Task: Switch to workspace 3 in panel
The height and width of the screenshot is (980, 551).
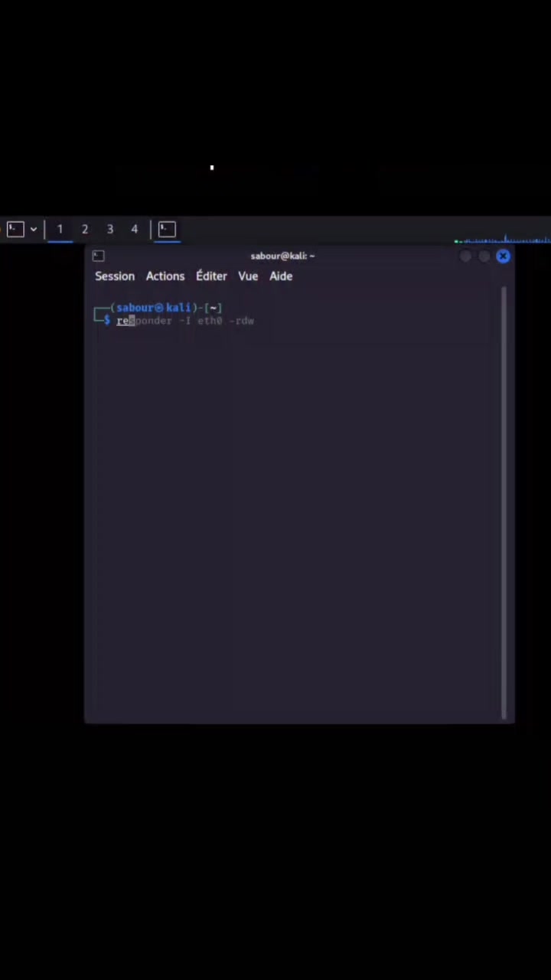Action: 110,229
